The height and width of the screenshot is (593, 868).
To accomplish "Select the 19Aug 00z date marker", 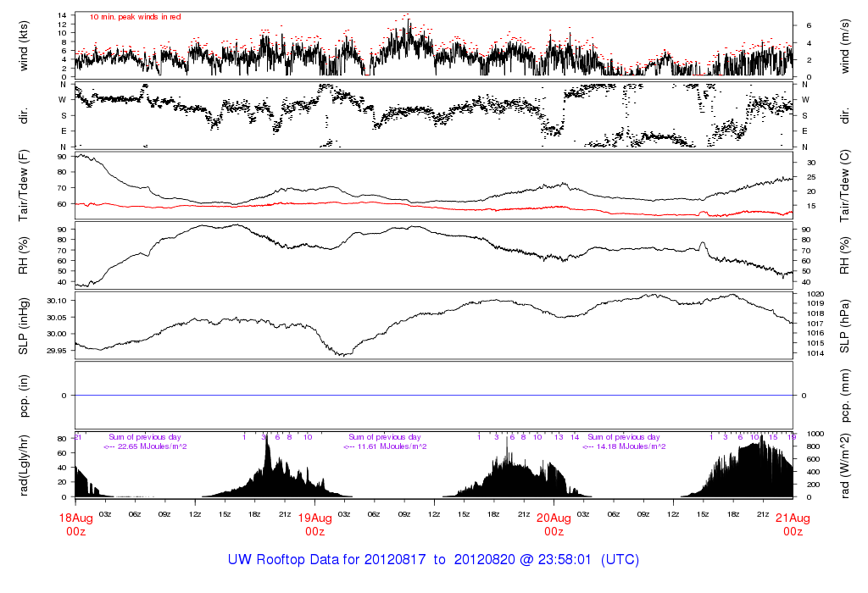I will point(314,524).
